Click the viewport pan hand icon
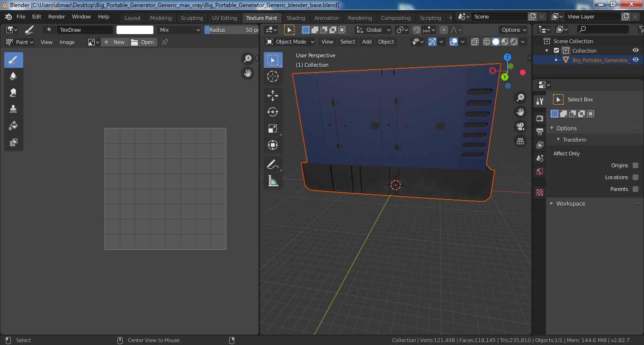Screen dimensions: 644x345 coord(520,112)
